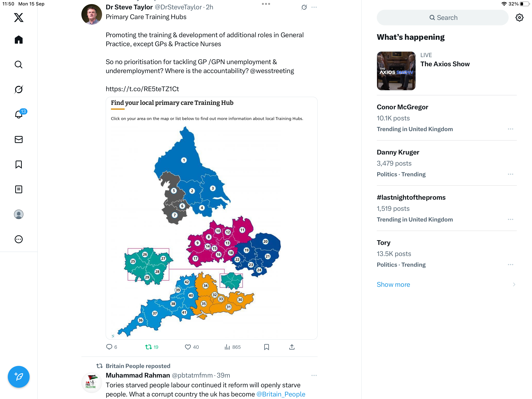Screen dimensions: 532x399
Task: Click region 20 on the Training Hub map
Action: pyautogui.click(x=265, y=241)
